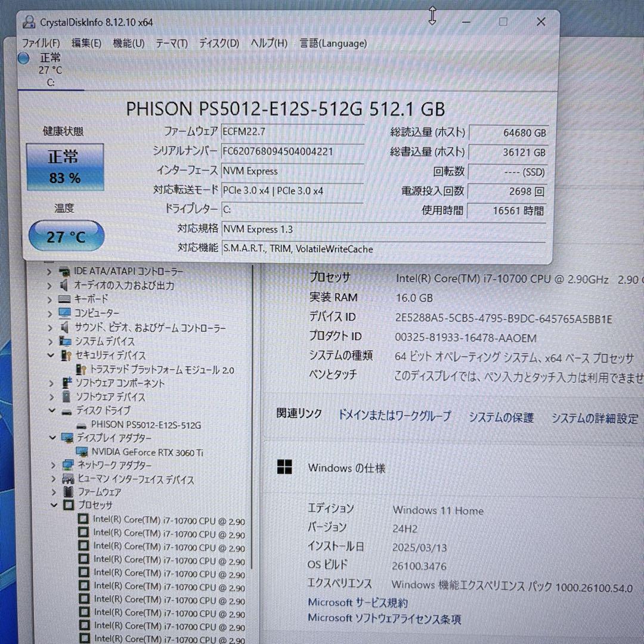The image size is (644, 644).
Task: Click the システム デバイス folder icon
Action: tap(66, 341)
